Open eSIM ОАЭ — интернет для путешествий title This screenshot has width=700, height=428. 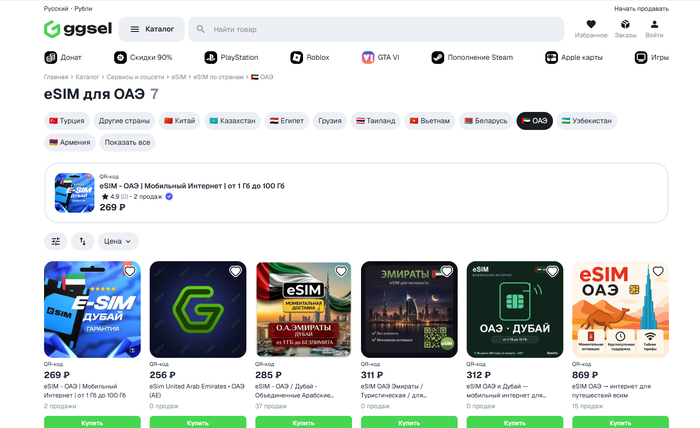612,391
